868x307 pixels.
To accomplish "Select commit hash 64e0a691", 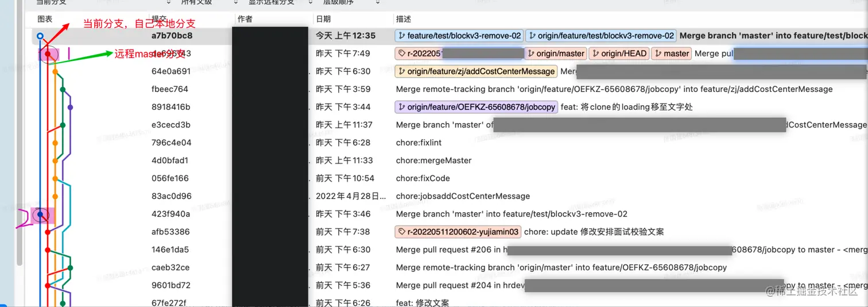I will coord(171,71).
